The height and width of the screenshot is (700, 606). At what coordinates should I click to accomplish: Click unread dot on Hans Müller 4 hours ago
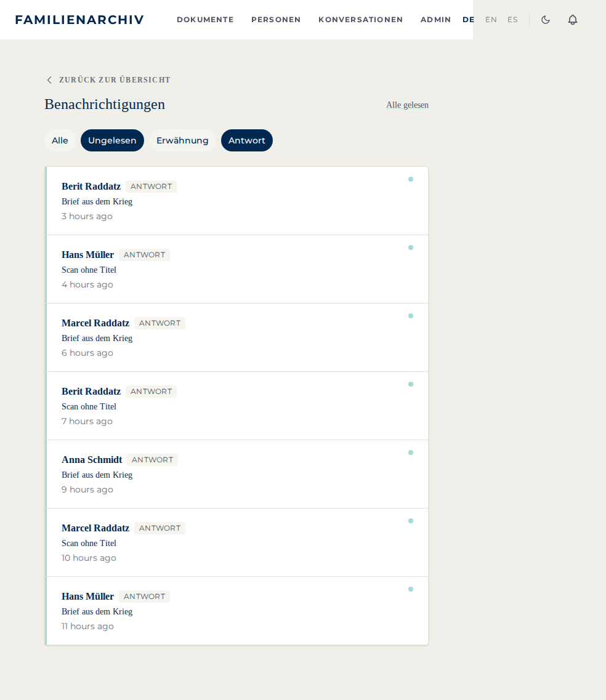point(410,247)
